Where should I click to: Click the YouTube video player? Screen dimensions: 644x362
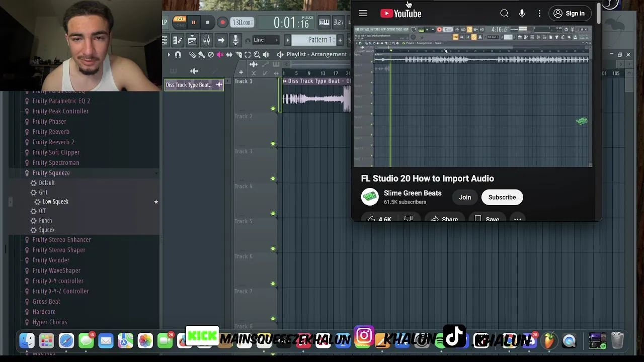click(473, 96)
